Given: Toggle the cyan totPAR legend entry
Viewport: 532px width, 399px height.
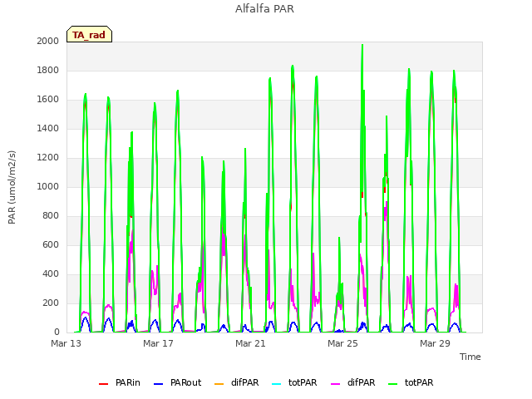Looking at the screenshot, I should (294, 382).
